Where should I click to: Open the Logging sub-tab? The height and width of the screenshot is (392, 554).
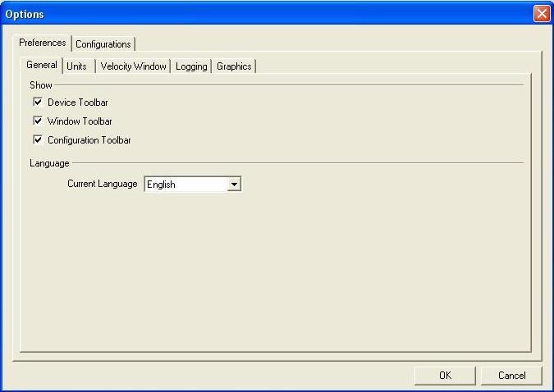191,66
